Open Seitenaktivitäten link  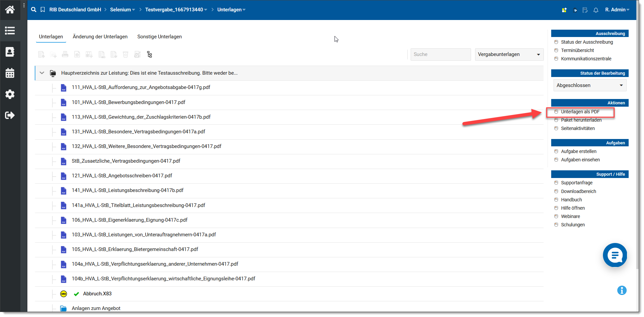coord(578,128)
